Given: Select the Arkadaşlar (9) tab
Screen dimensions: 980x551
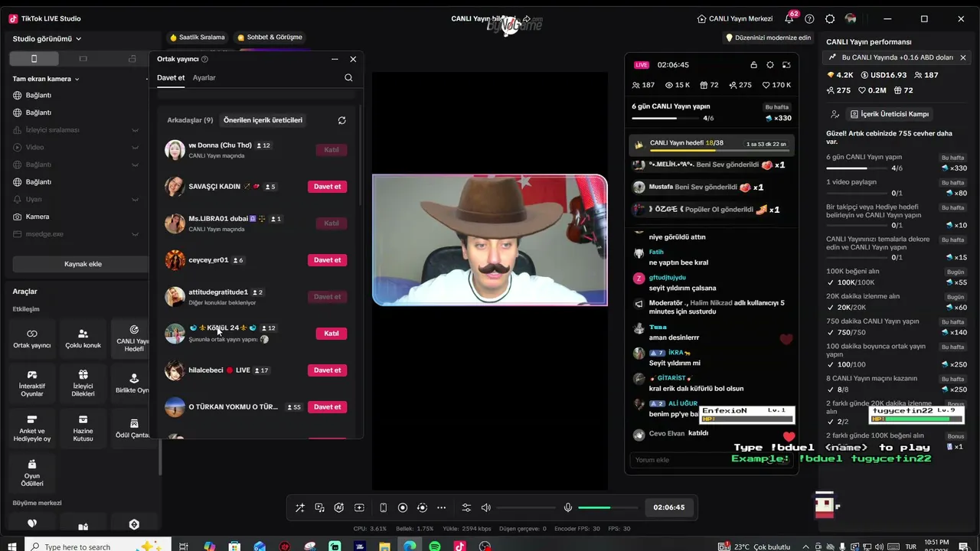Looking at the screenshot, I should [190, 120].
